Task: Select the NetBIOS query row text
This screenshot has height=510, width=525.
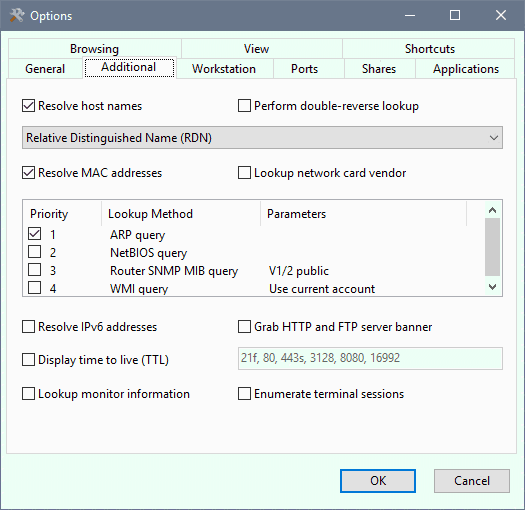Action: click(x=148, y=253)
